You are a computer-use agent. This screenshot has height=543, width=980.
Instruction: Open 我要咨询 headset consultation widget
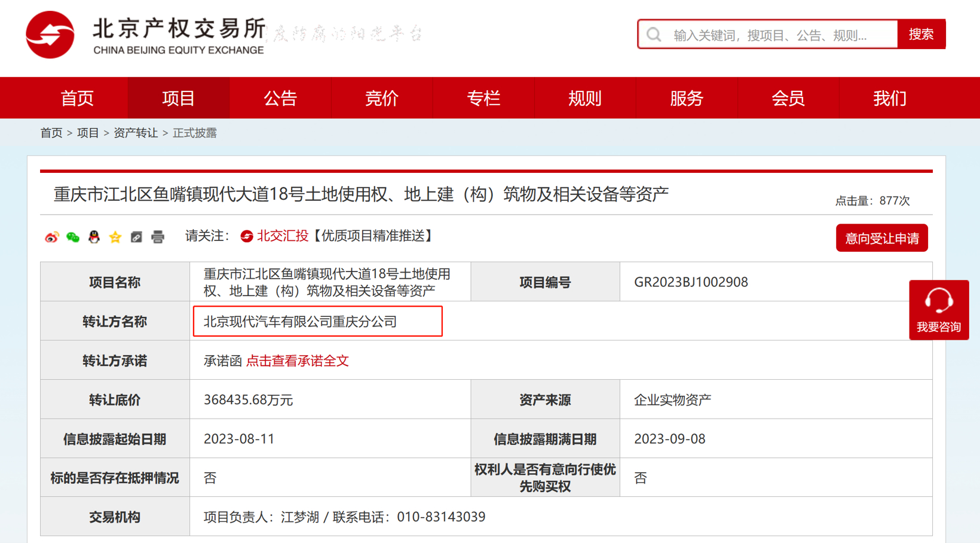click(x=938, y=310)
